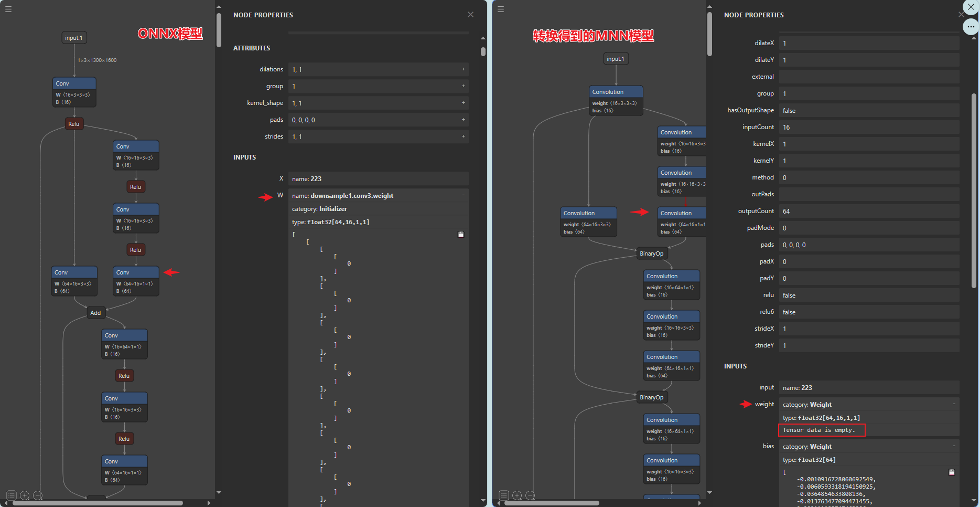Select the top Relu node in ONNX graph
This screenshot has width=980, height=507.
click(74, 124)
